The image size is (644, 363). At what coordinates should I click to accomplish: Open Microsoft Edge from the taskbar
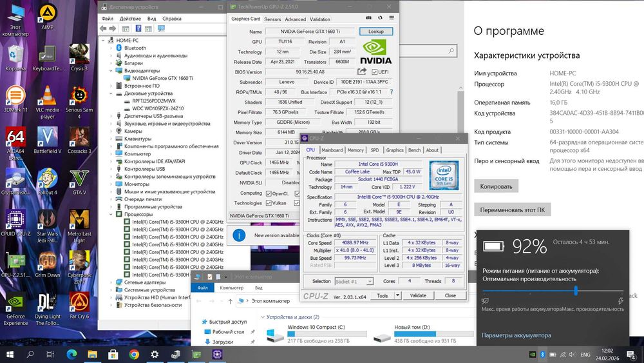click(x=72, y=354)
